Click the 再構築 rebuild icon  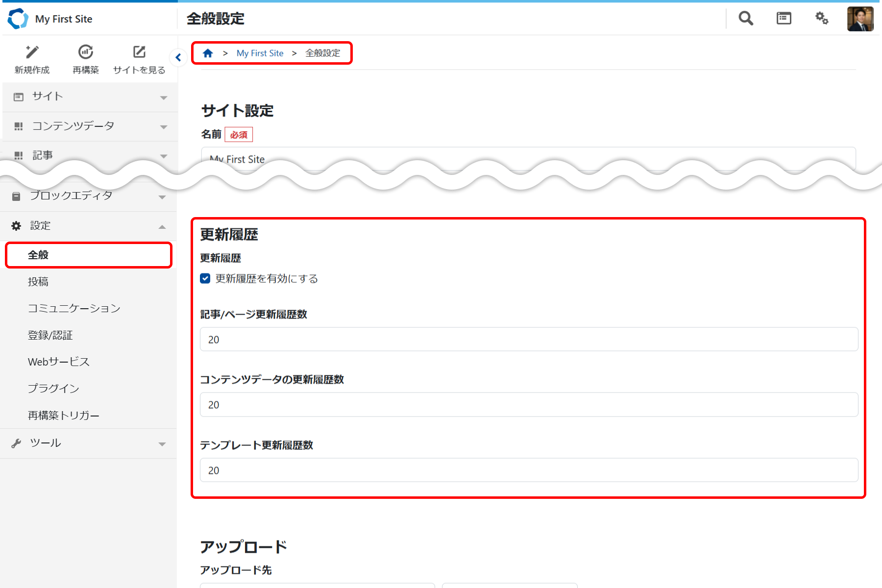click(86, 52)
